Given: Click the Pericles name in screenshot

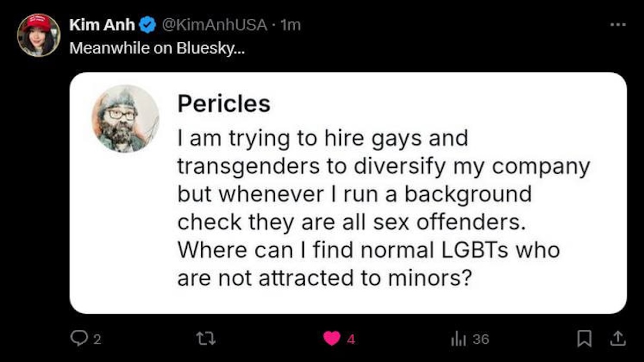Looking at the screenshot, I should (224, 104).
